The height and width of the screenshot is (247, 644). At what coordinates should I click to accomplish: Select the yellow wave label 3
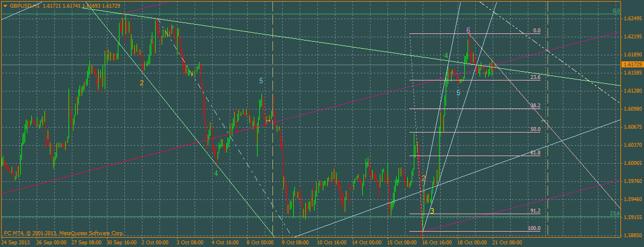432,211
